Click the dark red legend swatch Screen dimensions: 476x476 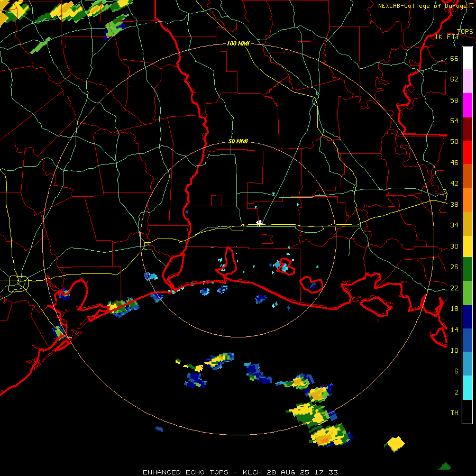(x=467, y=129)
